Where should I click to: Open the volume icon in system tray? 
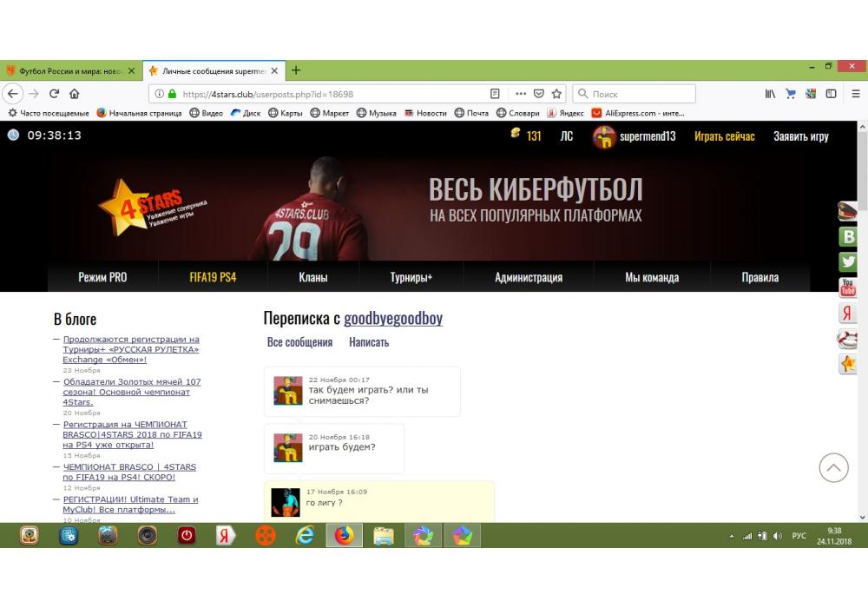[x=777, y=536]
